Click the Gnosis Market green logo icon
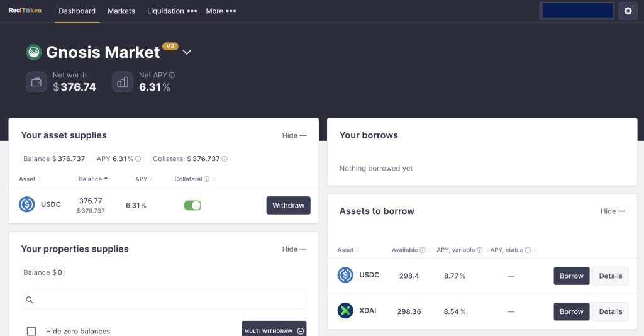The image size is (644, 336). (34, 52)
